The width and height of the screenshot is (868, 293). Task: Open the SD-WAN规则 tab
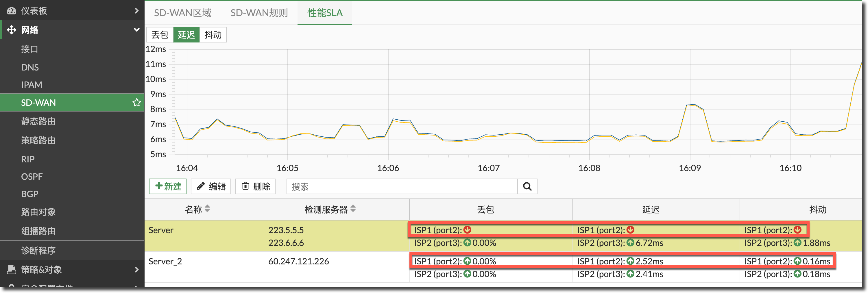pyautogui.click(x=259, y=13)
